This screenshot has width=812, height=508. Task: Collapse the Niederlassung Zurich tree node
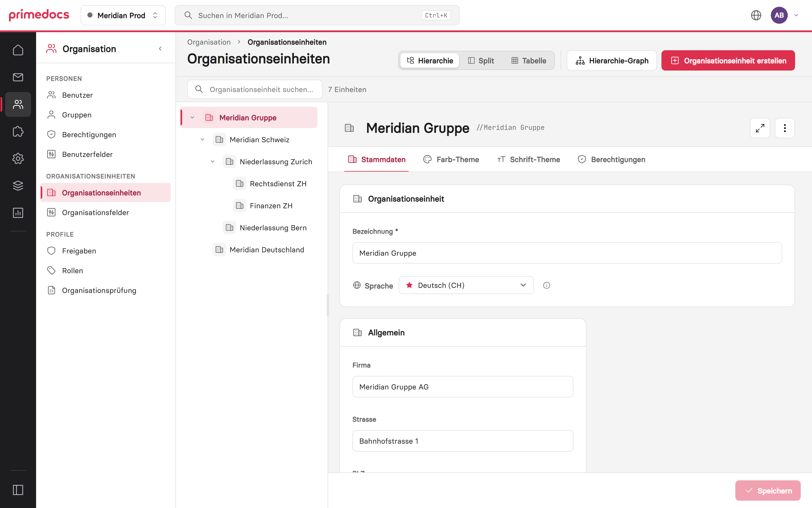(x=212, y=162)
